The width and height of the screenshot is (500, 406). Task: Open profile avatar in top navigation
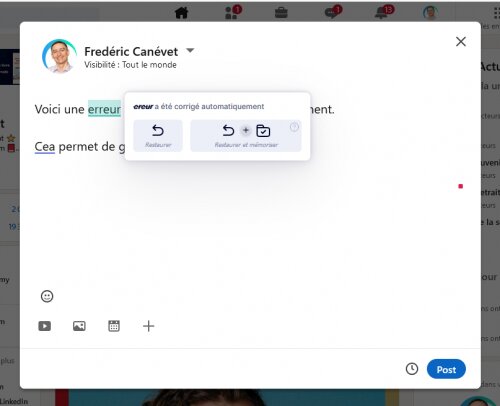(x=430, y=13)
